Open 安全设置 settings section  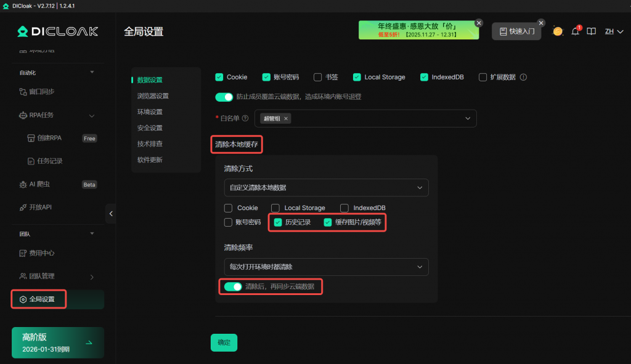[150, 128]
